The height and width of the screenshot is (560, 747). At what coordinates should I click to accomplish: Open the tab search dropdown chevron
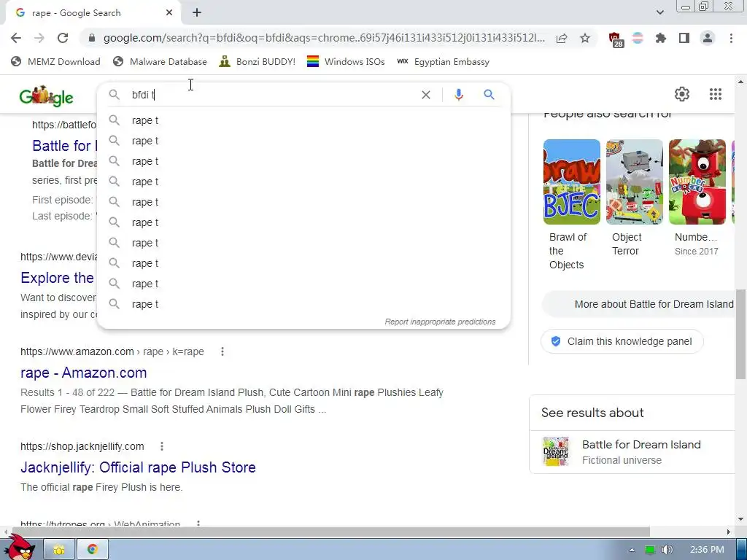[x=659, y=12]
